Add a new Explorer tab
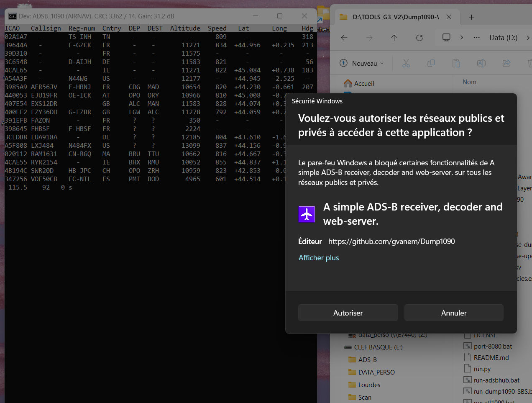This screenshot has height=403, width=532. [471, 17]
